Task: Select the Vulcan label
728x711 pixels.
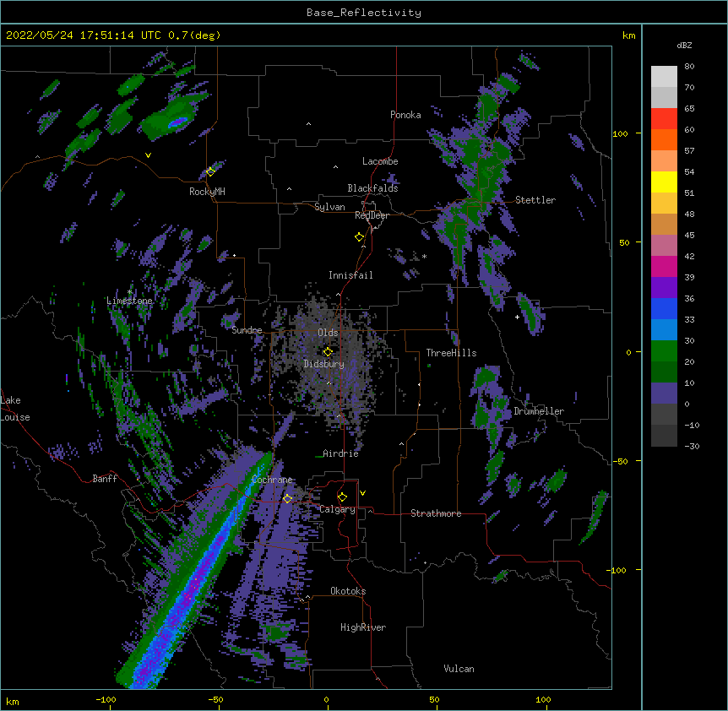Action: point(459,669)
